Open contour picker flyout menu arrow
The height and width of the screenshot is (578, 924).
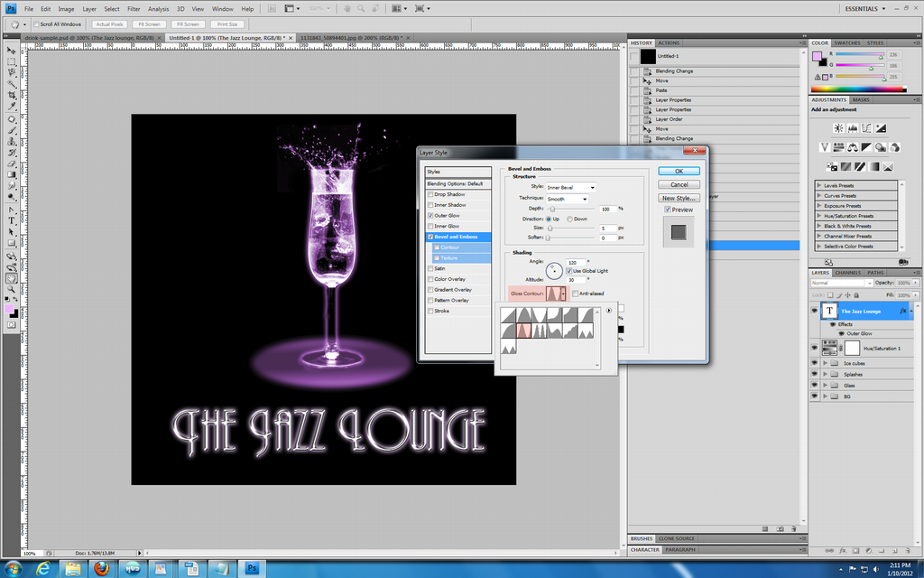(609, 311)
